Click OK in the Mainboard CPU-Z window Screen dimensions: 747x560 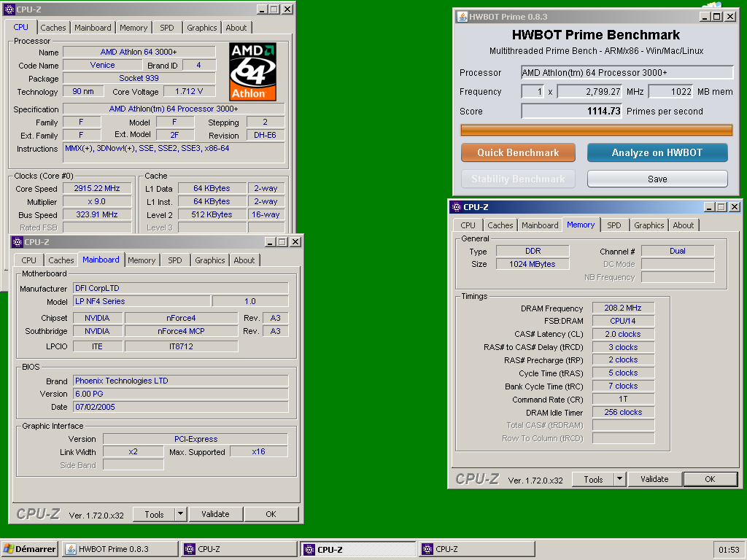(x=271, y=514)
